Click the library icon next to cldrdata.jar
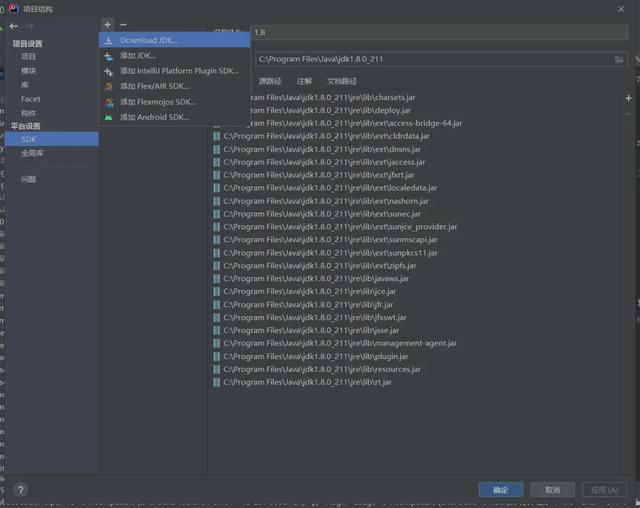 point(216,136)
